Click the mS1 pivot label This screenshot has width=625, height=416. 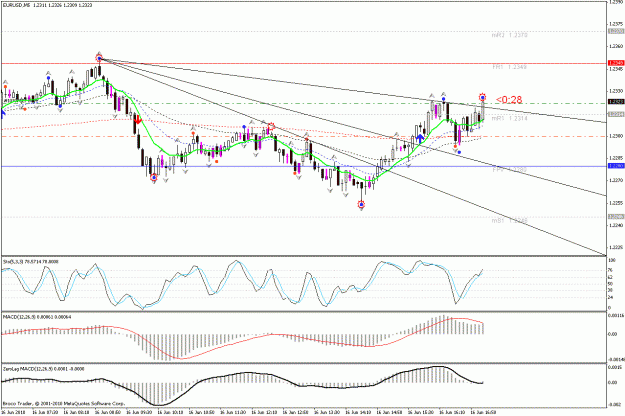(509, 220)
